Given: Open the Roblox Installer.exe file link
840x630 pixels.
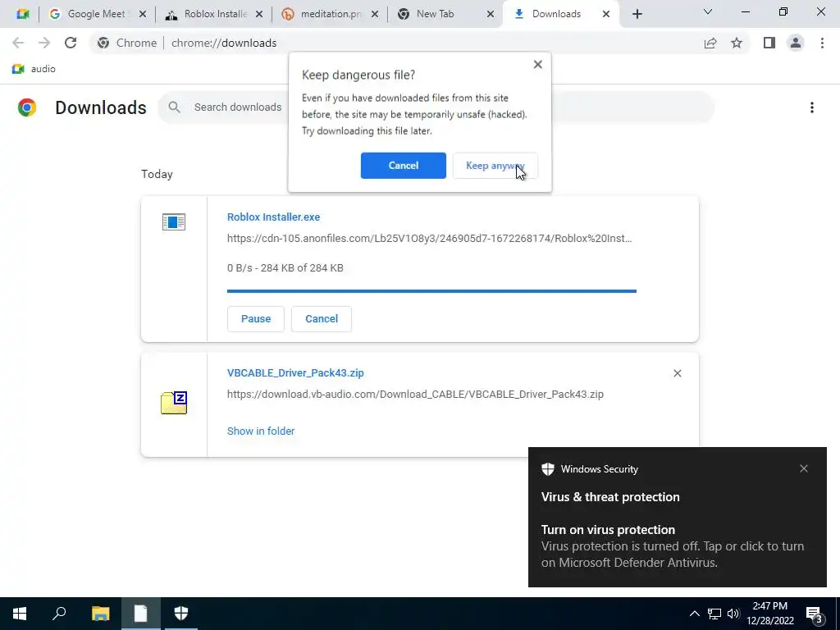Looking at the screenshot, I should pos(273,217).
